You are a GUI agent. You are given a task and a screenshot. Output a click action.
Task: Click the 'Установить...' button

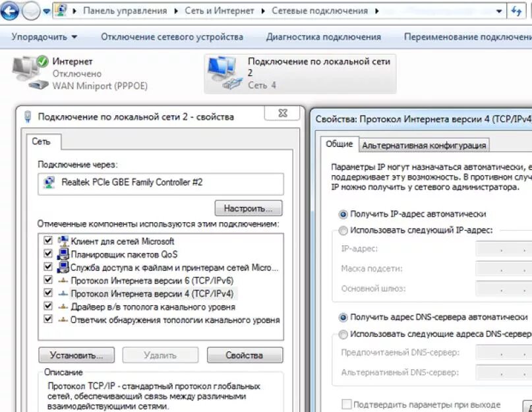[76, 355]
